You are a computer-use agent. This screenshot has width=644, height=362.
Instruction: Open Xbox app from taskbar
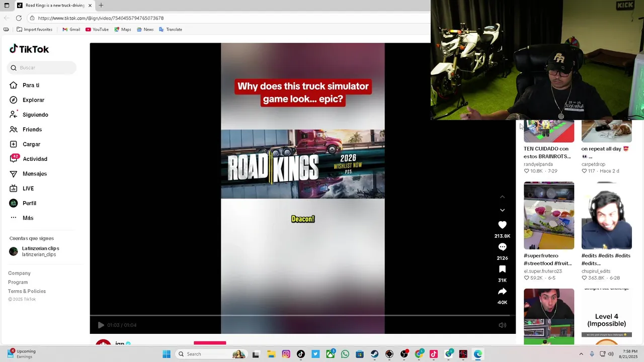330,354
